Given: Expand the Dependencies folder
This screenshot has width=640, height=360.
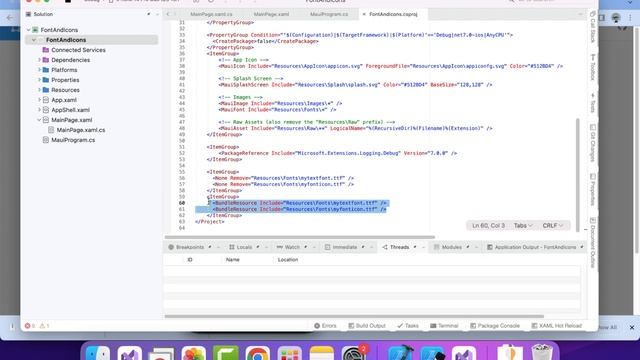Looking at the screenshot, I should tap(39, 60).
